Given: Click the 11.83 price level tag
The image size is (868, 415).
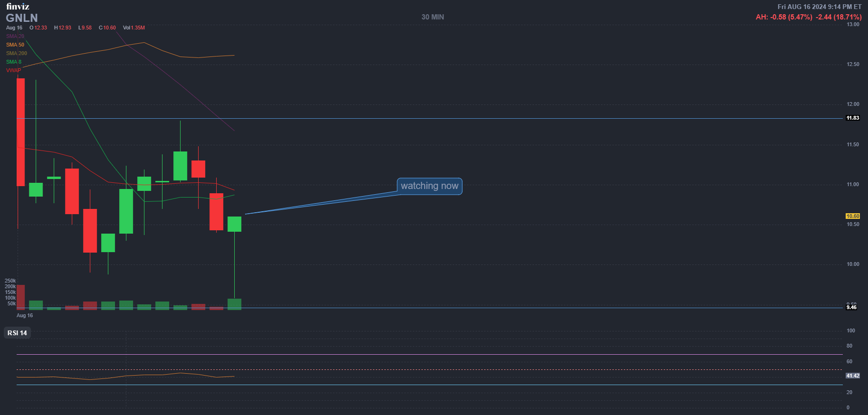Looking at the screenshot, I should (x=852, y=118).
